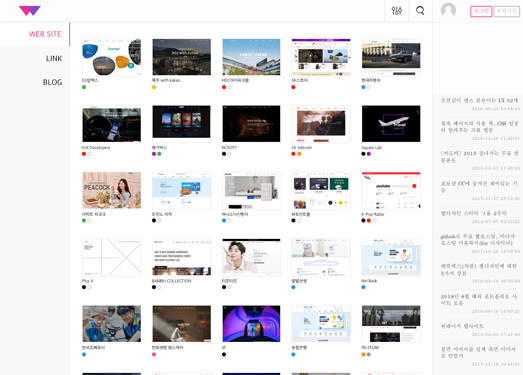
Task: Open the Plus X wireframe thumbnail
Action: coord(111,257)
